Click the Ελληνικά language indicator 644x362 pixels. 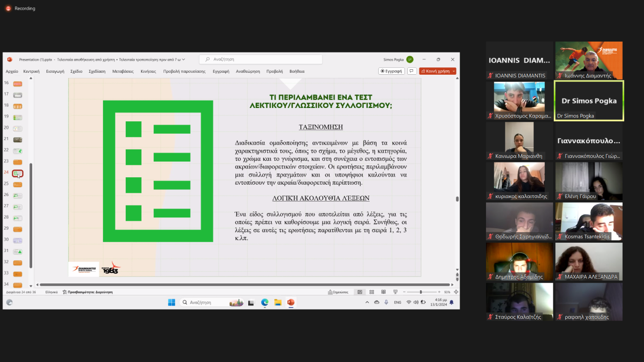52,292
